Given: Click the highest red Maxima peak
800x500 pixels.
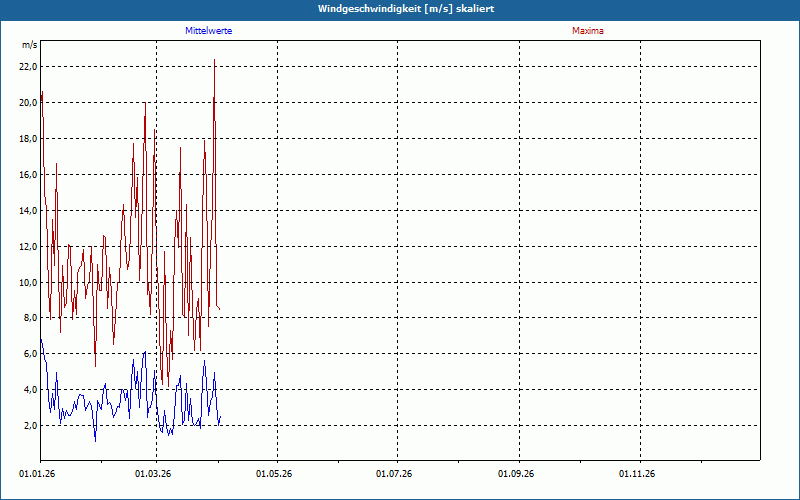Looking at the screenshot, I should pyautogui.click(x=214, y=60).
